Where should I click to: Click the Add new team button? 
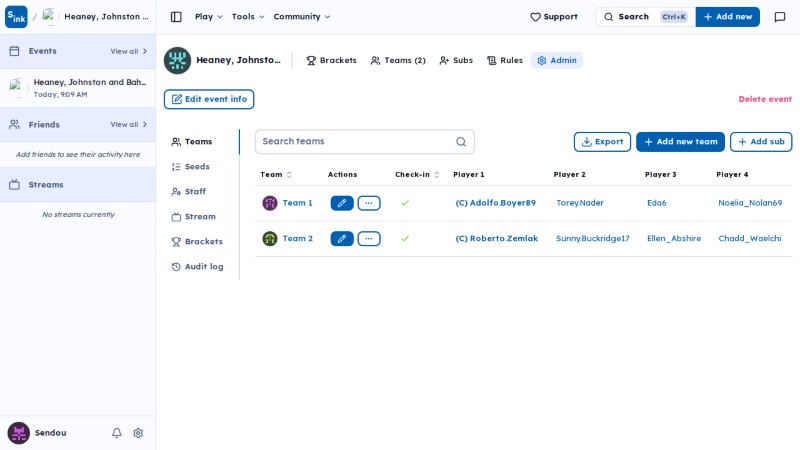(681, 142)
